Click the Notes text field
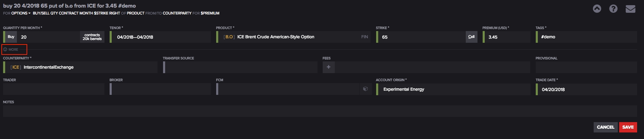The width and height of the screenshot is (644, 139). 320,111
